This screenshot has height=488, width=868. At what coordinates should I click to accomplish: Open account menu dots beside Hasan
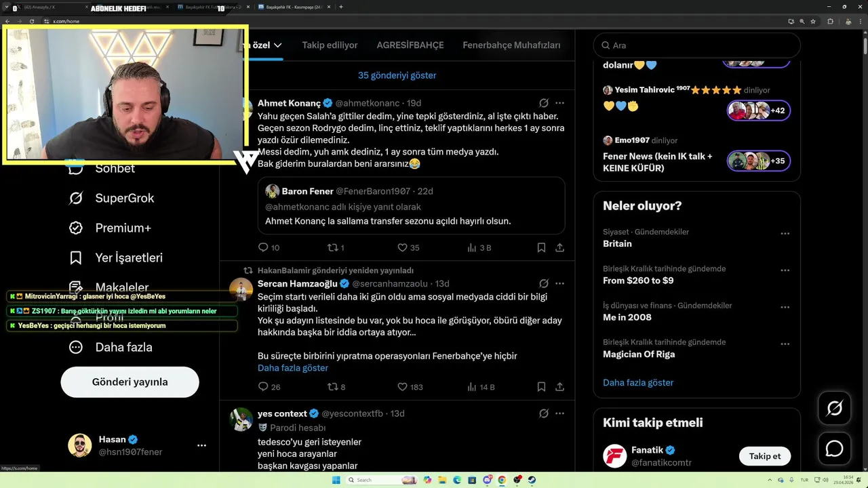(201, 445)
